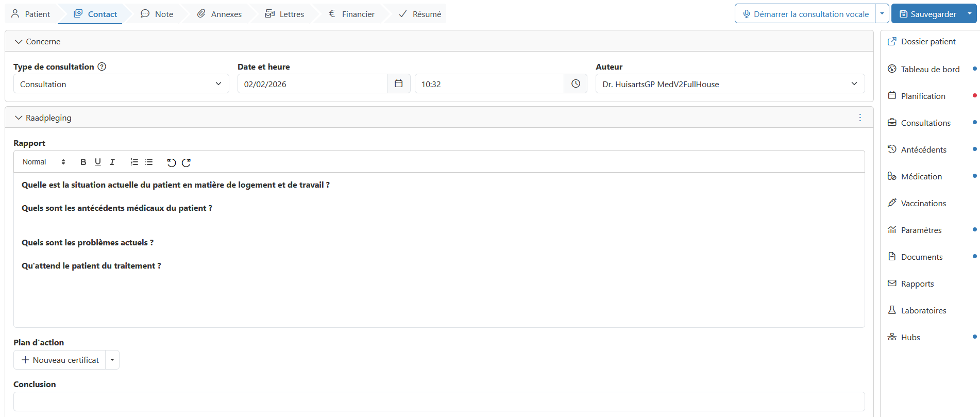Open Antécédents in the sidebar
Image resolution: width=980 pixels, height=417 pixels.
pos(917,149)
